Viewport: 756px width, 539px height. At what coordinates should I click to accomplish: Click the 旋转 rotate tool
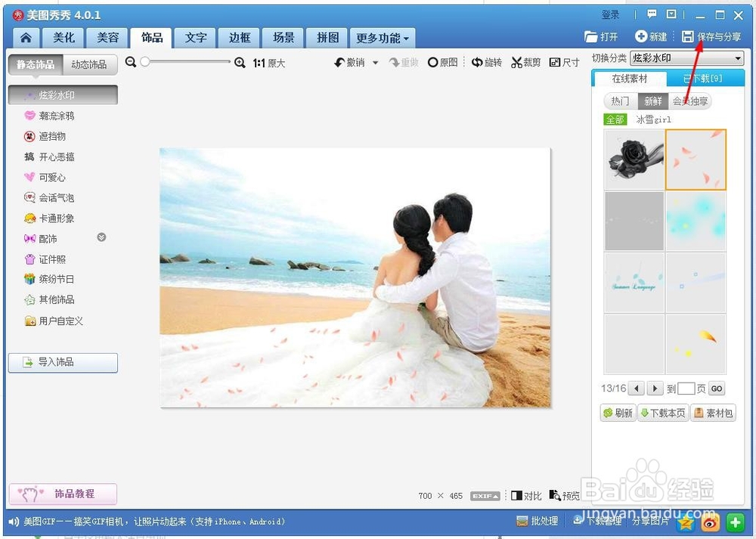coord(486,63)
